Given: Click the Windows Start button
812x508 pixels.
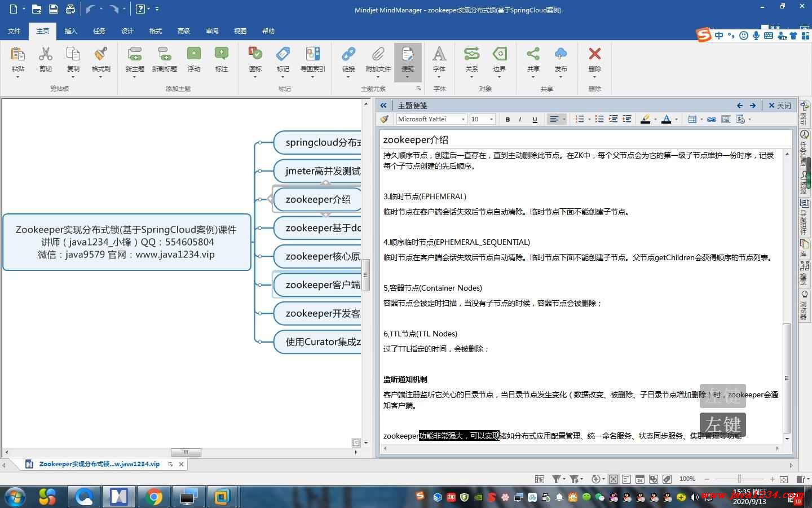Looking at the screenshot, I should coord(15,497).
